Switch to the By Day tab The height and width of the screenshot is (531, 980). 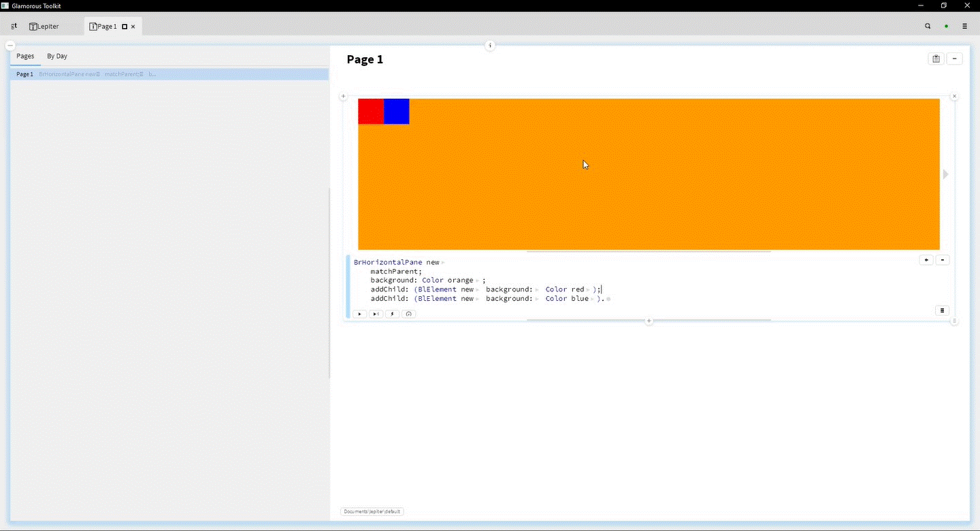coord(57,56)
